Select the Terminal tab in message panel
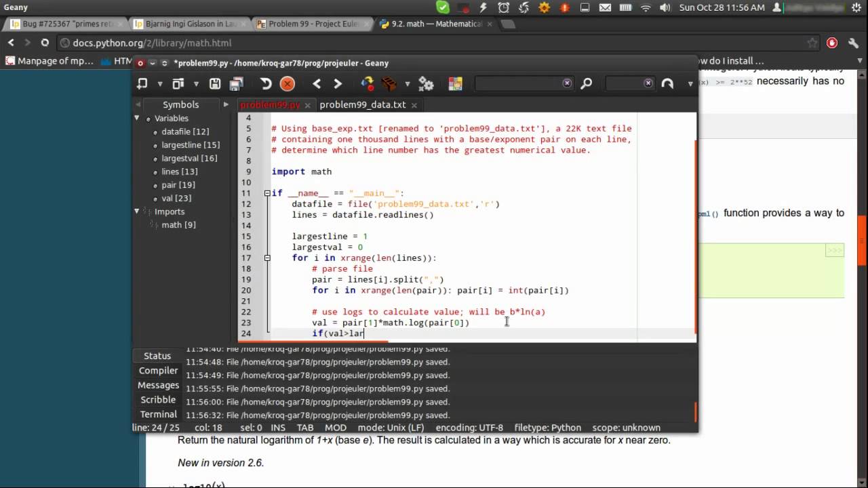 [158, 414]
